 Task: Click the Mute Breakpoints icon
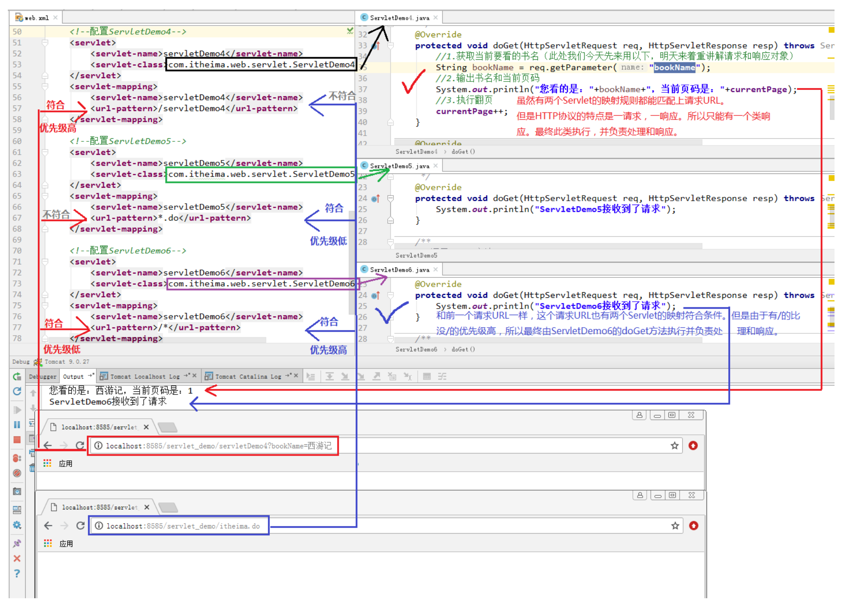17,473
